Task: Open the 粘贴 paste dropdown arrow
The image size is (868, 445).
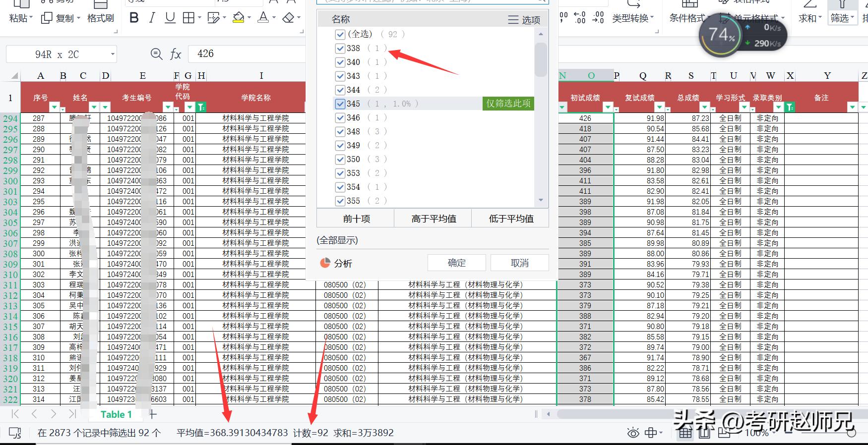Action: pyautogui.click(x=31, y=18)
